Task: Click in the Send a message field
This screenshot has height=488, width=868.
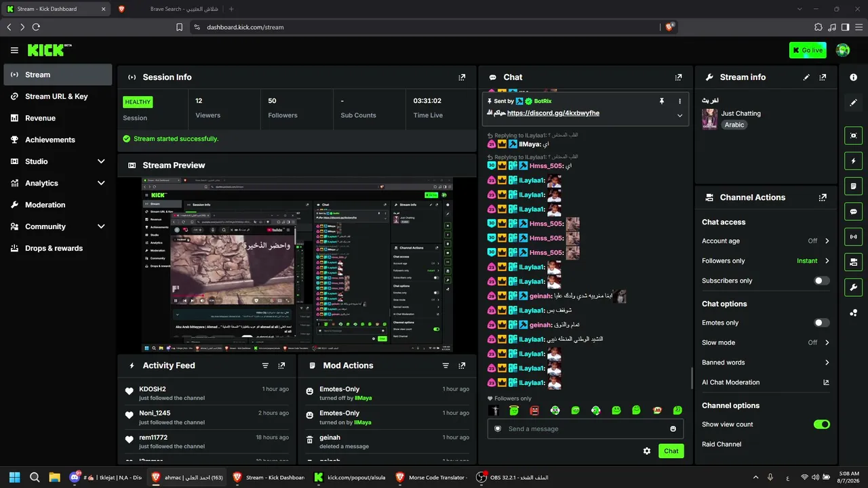Action: click(x=585, y=428)
